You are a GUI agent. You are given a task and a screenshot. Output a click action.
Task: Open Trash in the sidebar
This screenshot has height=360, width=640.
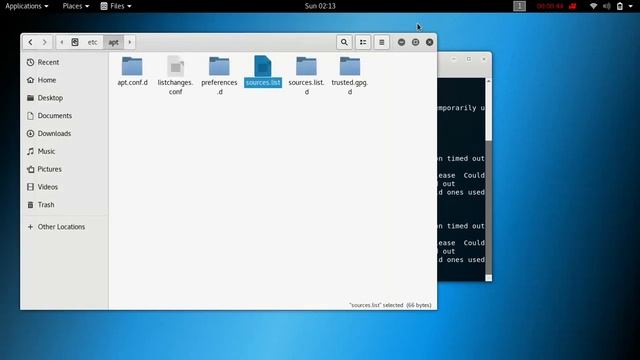pos(64,205)
